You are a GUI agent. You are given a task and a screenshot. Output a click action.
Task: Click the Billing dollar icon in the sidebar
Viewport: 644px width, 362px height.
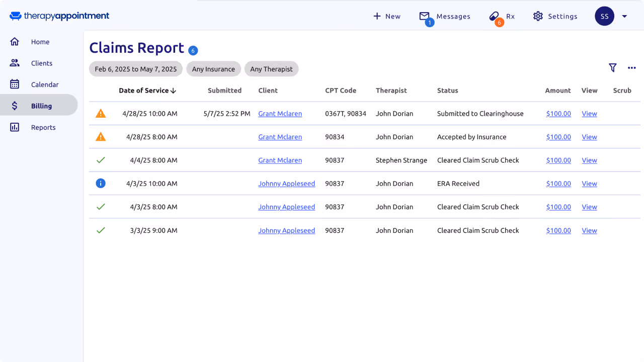click(15, 106)
